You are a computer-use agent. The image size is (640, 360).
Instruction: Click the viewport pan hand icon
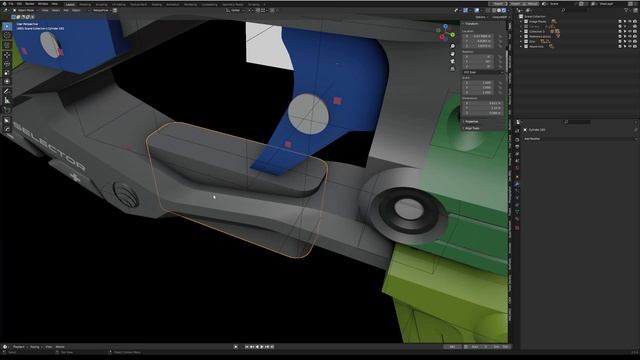[x=452, y=54]
